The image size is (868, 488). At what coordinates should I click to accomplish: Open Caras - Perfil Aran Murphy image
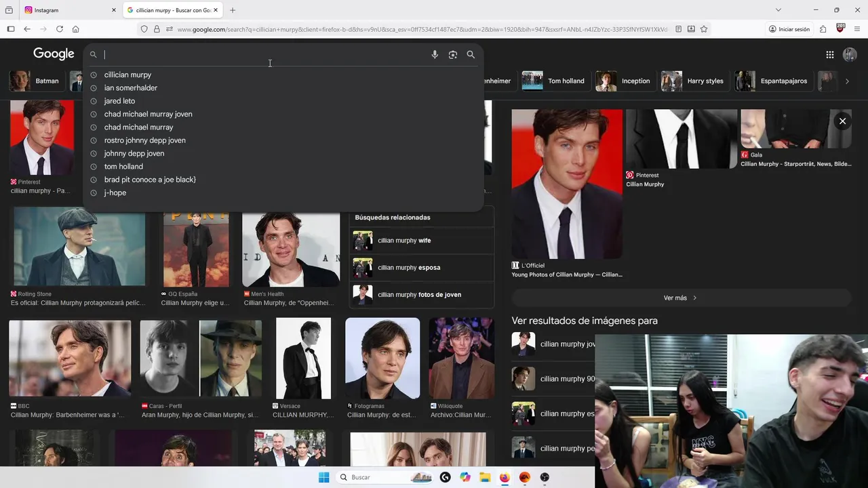point(201,359)
